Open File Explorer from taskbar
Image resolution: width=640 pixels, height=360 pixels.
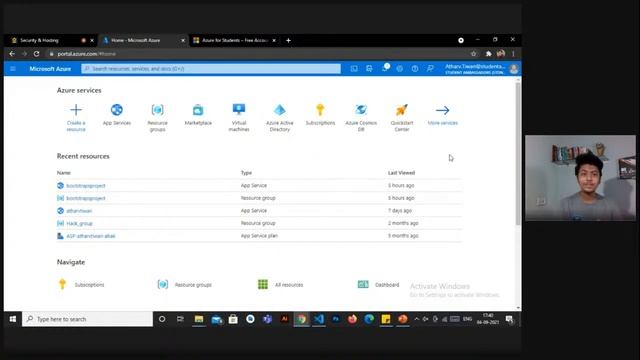(199, 319)
